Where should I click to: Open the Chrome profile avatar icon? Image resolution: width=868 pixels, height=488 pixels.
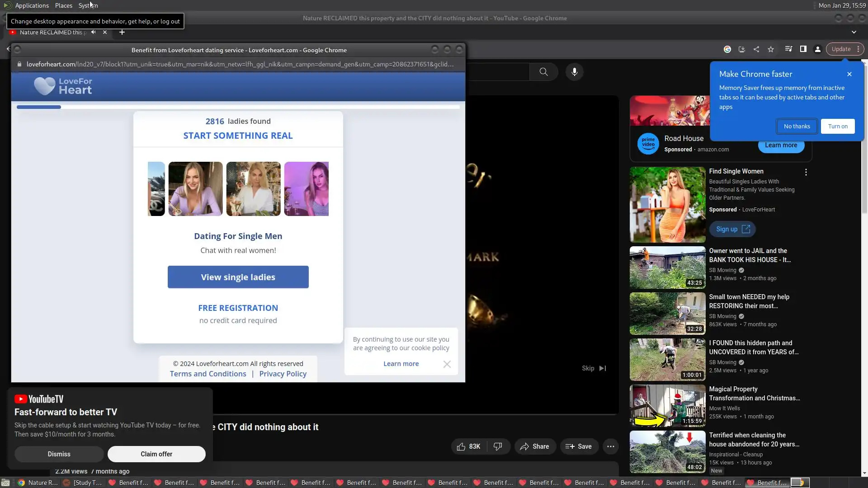[818, 49]
